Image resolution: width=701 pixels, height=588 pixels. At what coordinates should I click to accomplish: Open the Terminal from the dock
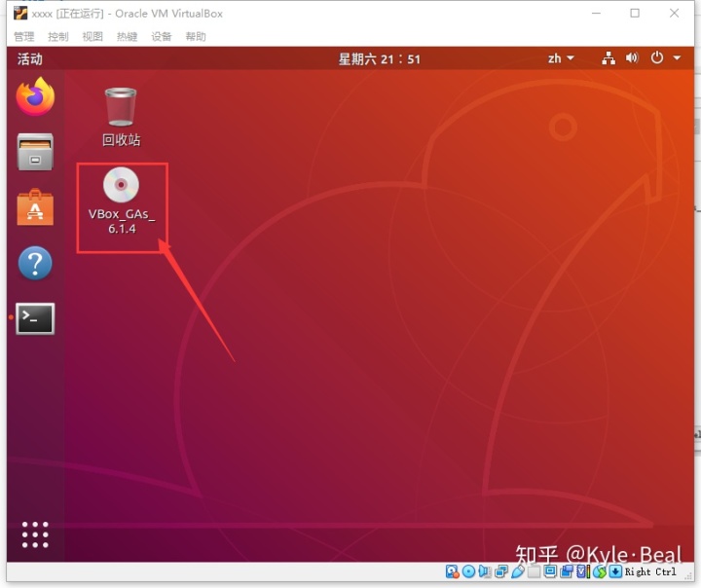(x=35, y=318)
